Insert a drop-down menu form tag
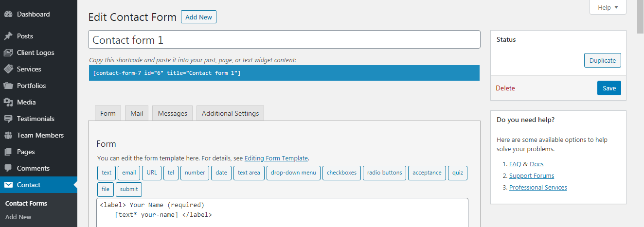The image size is (644, 227). point(293,173)
